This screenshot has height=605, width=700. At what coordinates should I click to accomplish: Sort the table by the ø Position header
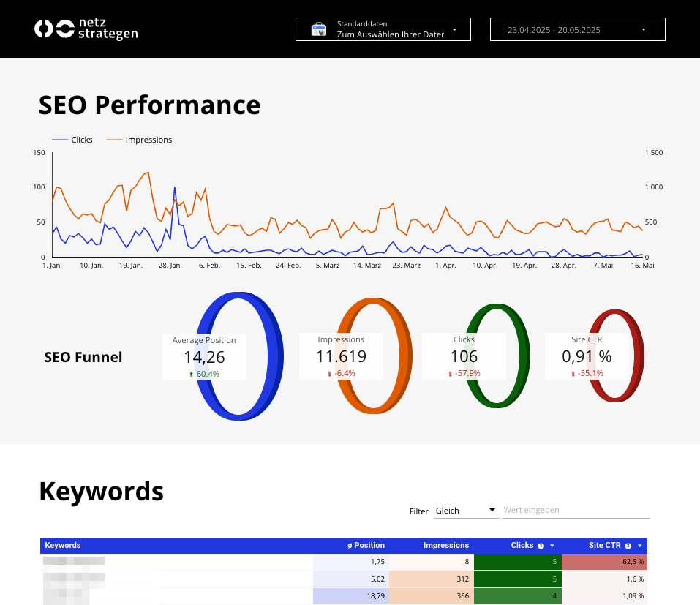366,545
